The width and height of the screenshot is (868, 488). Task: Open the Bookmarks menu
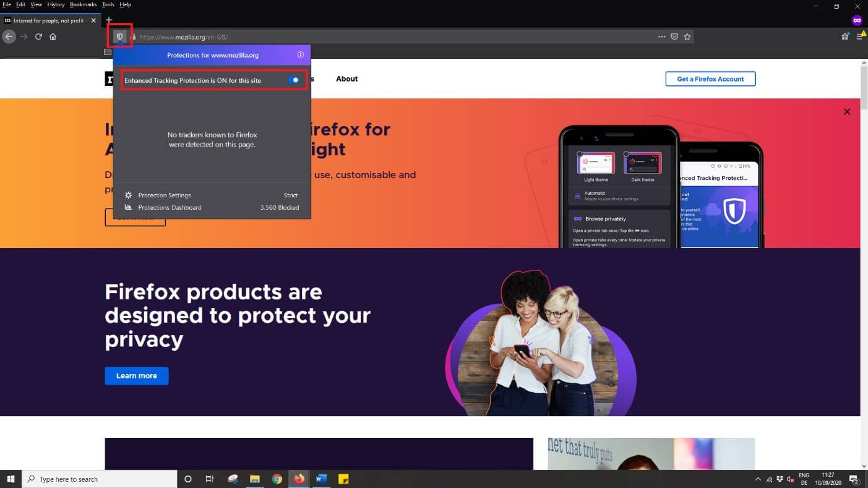pos(83,4)
